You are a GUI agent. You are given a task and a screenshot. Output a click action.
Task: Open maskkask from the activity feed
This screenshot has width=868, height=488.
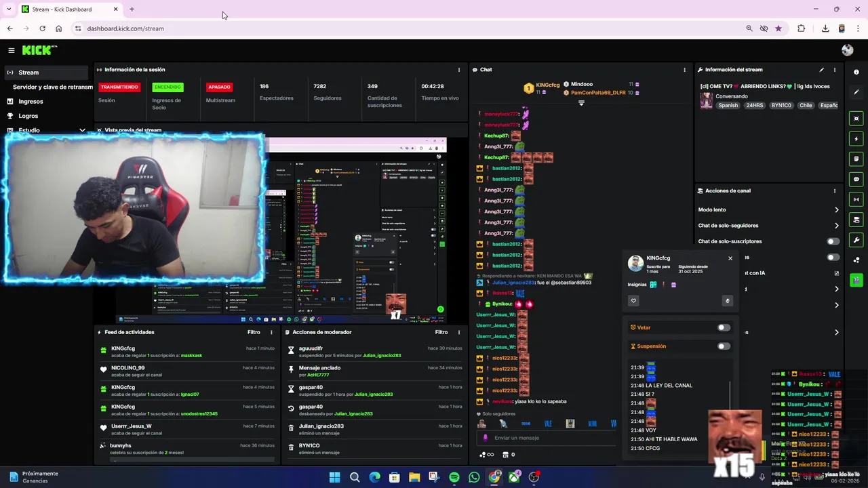(191, 355)
